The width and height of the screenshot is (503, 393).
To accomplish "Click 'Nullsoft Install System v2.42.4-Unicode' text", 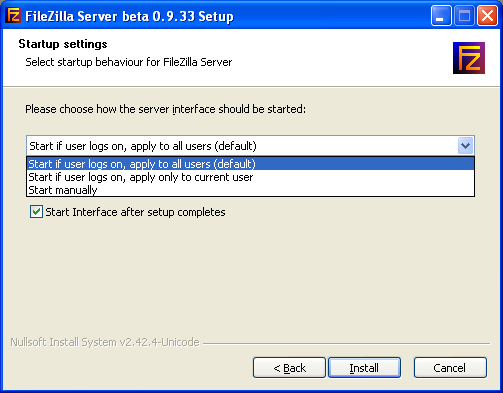I will point(105,342).
